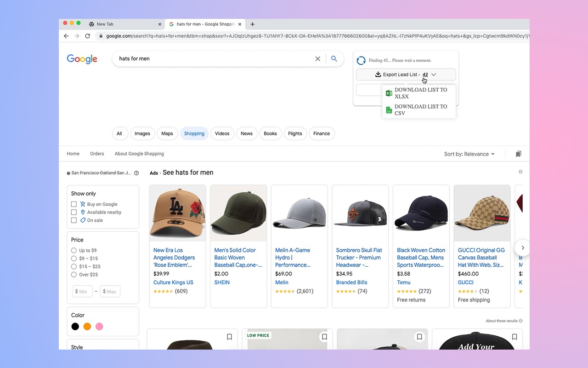Viewport: 588px width, 368px height.
Task: Switch to the Books search tab
Action: [271, 134]
